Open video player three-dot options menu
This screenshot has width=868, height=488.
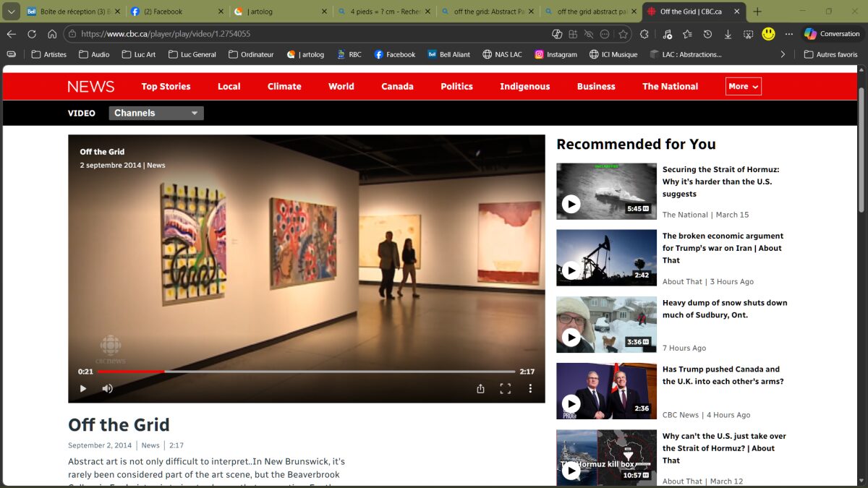[530, 389]
